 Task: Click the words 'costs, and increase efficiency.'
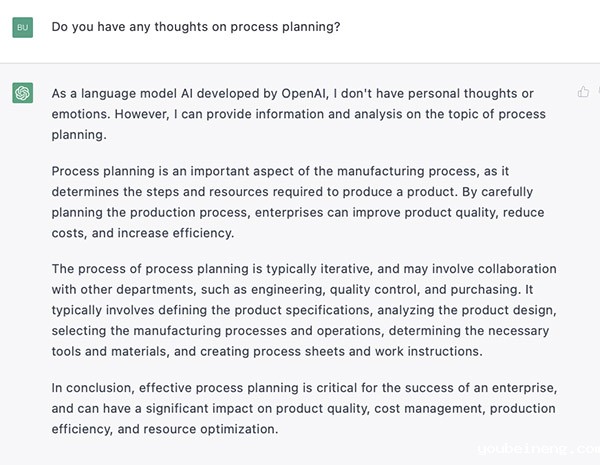pos(143,233)
